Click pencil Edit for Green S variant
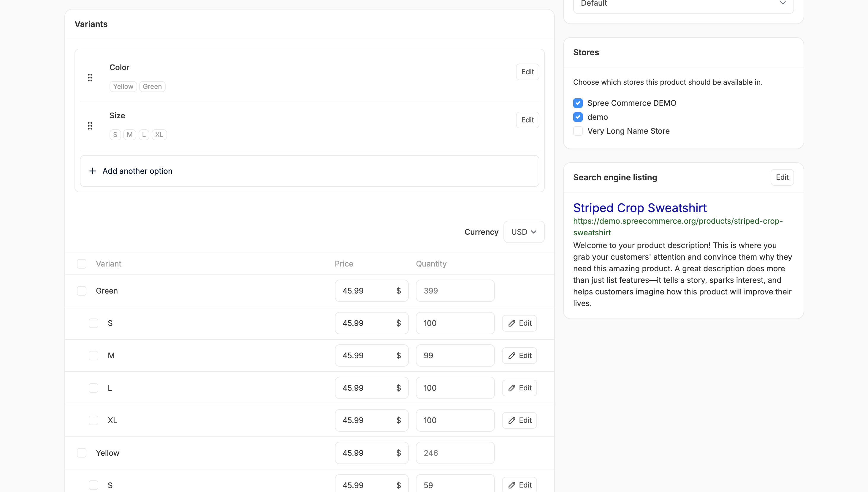Viewport: 868px width, 492px height. pos(519,323)
